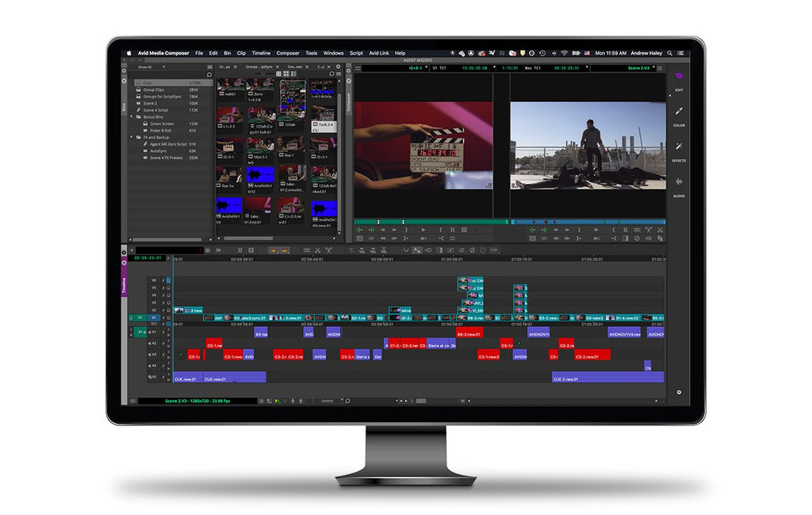
Task: Open the Show All dropdown
Action: pos(151,67)
